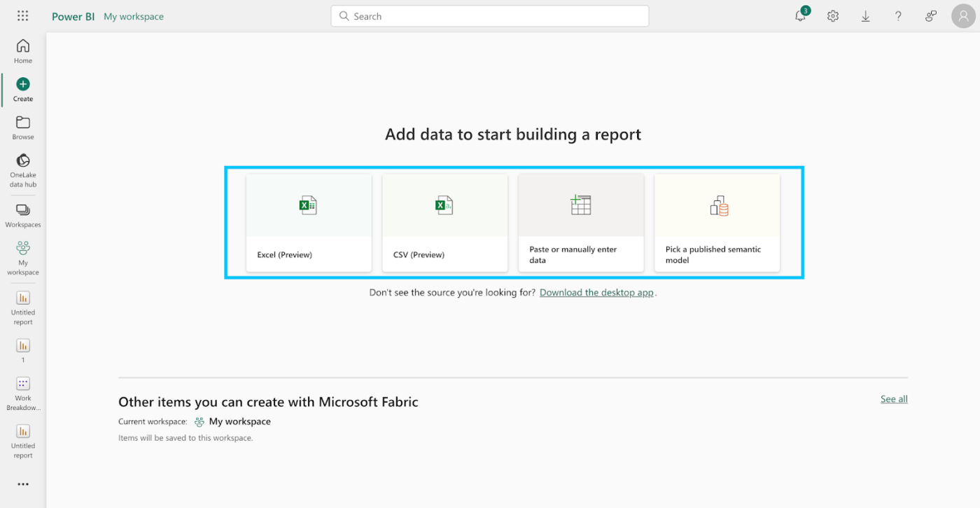Image resolution: width=980 pixels, height=508 pixels.
Task: Click the download arrow icon
Action: (x=866, y=16)
